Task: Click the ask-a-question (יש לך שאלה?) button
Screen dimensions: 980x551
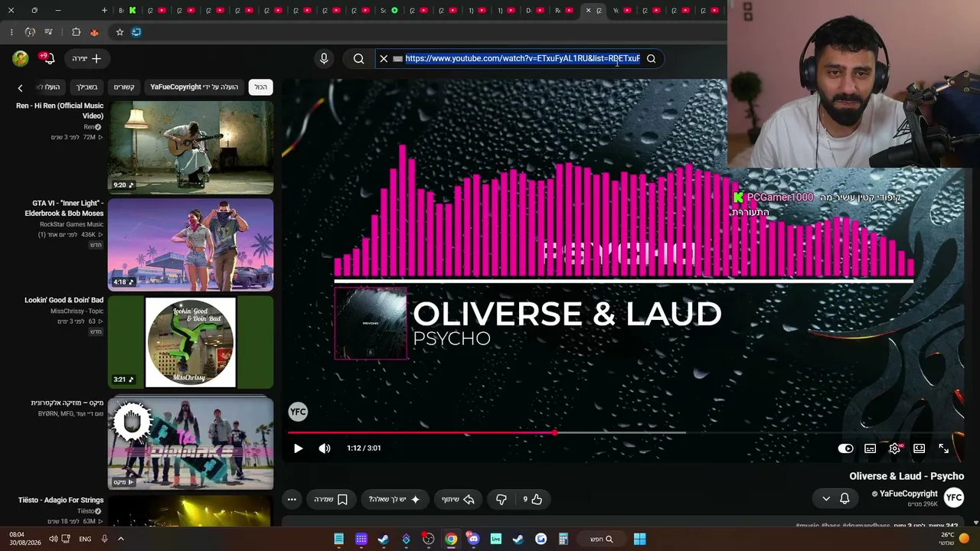Action: [x=394, y=500]
